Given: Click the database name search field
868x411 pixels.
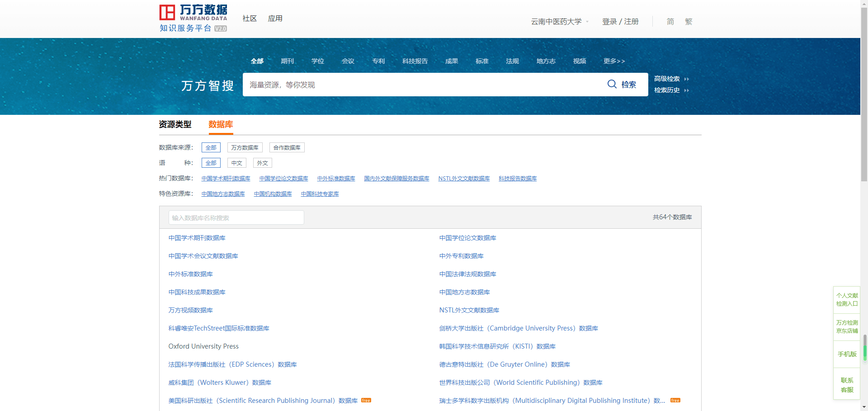Looking at the screenshot, I should [236, 217].
